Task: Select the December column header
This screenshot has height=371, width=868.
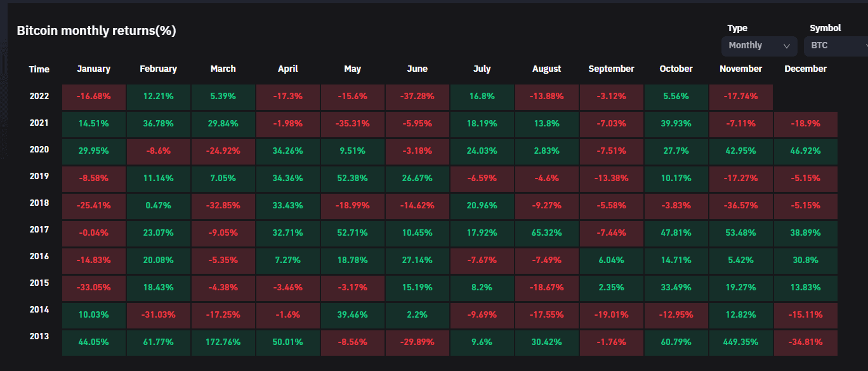Action: coord(805,69)
